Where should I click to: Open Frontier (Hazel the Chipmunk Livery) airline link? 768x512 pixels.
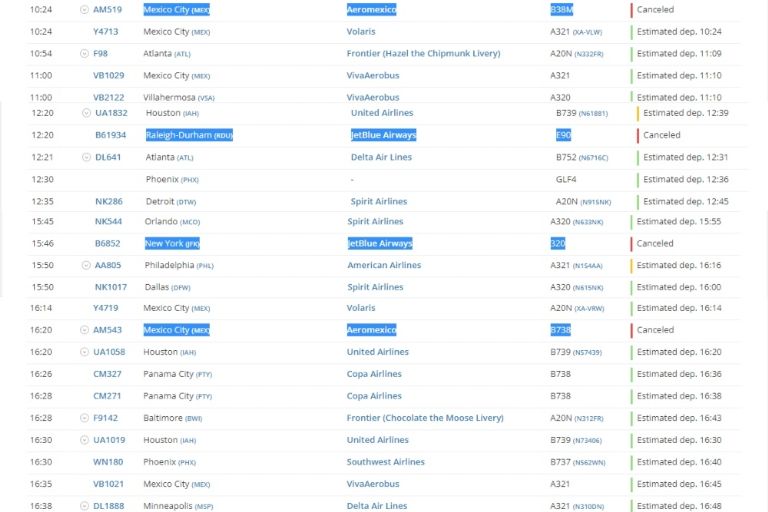[x=423, y=53]
